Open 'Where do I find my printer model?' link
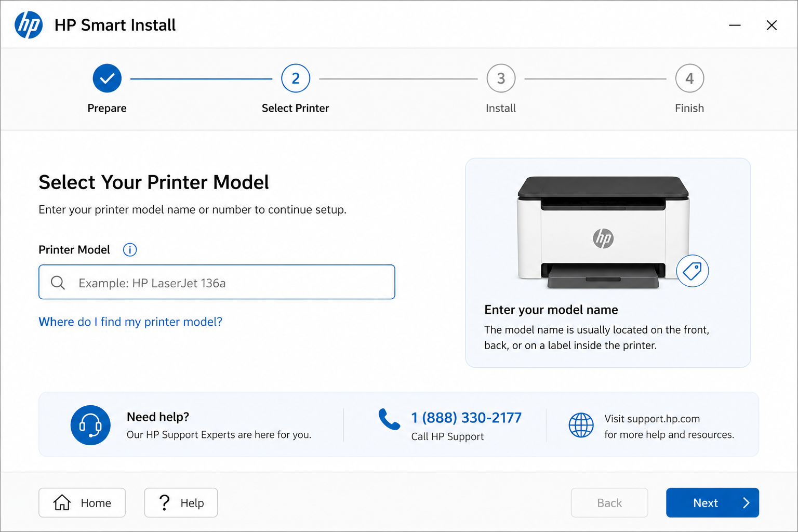Screen dimensions: 798x532 (130, 322)
